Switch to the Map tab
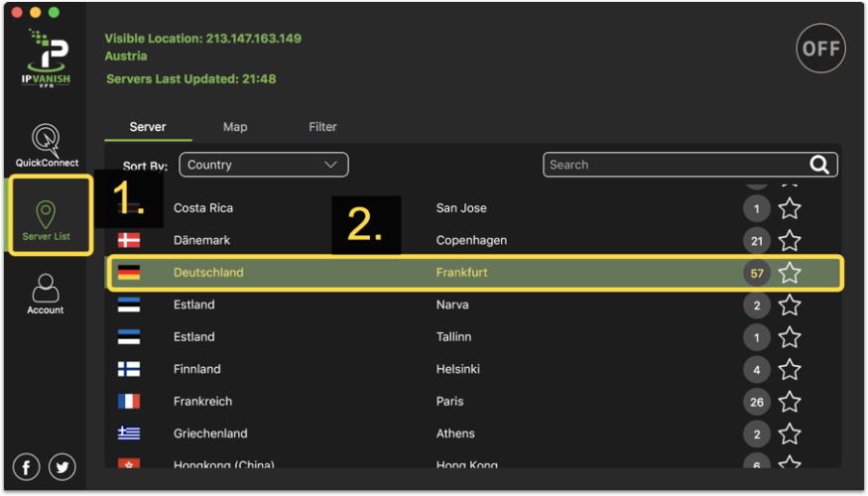868x496 pixels. (x=235, y=127)
